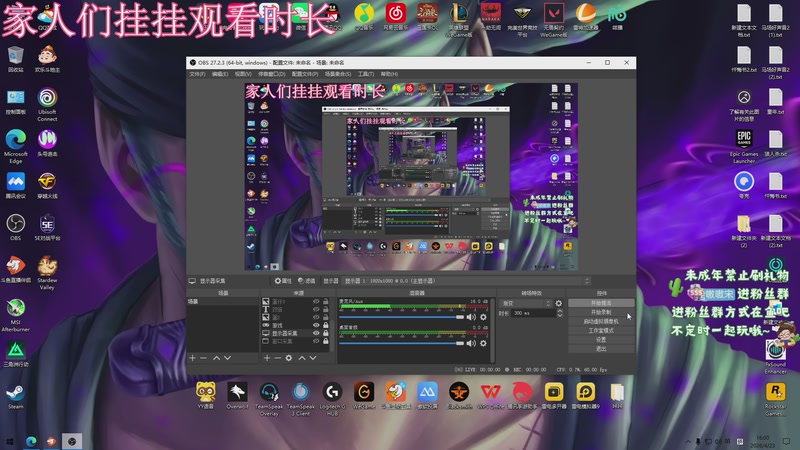The image size is (800, 450).
Task: Adjust 麦克风/Aux volume slider
Action: [x=402, y=317]
